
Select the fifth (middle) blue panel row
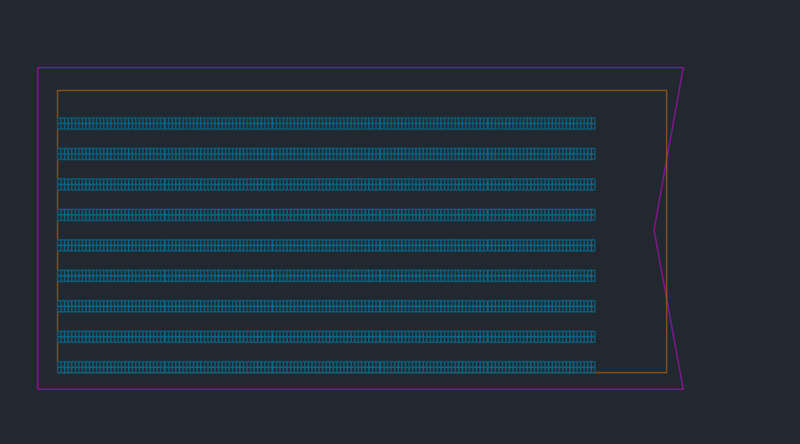click(326, 245)
